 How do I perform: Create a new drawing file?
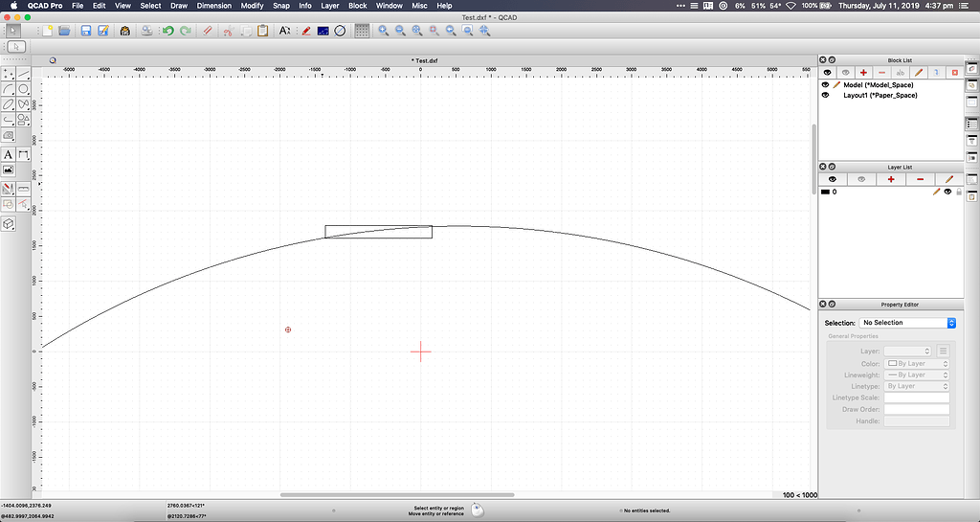point(47,31)
